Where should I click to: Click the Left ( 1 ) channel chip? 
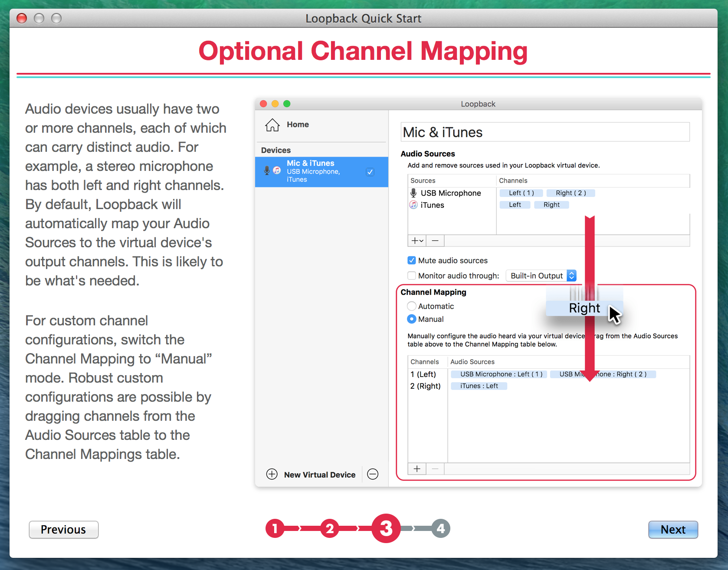[521, 193]
